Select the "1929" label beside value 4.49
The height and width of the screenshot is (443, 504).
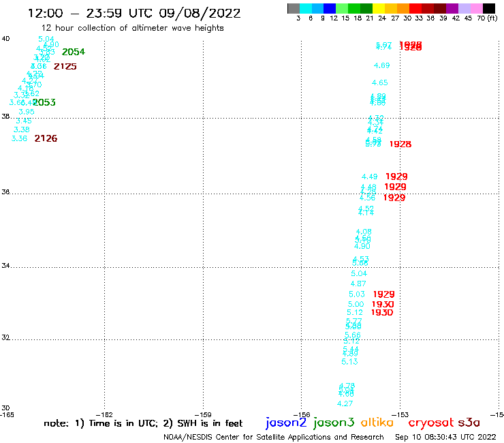396,177
